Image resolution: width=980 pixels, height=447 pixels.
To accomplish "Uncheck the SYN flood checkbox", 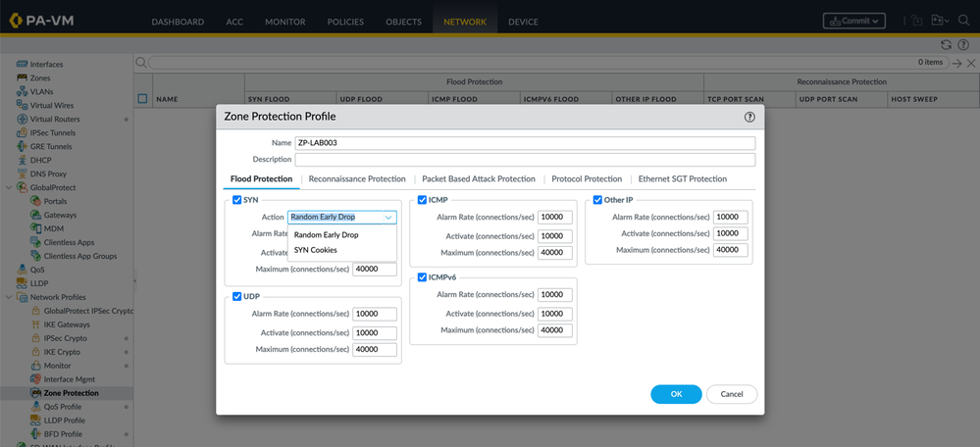I will tap(236, 200).
